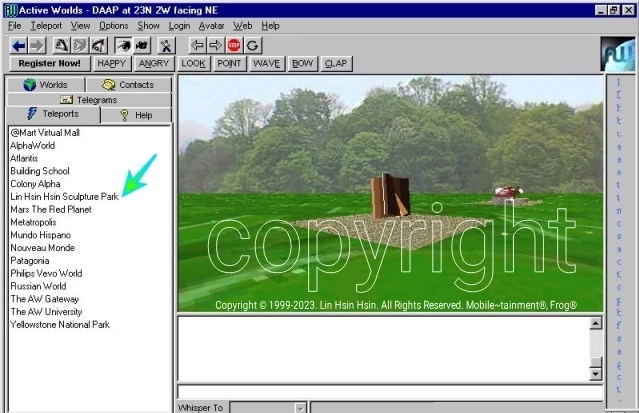Viewport: 639px width, 413px height.
Task: Click the Register Now! button
Action: tap(50, 64)
